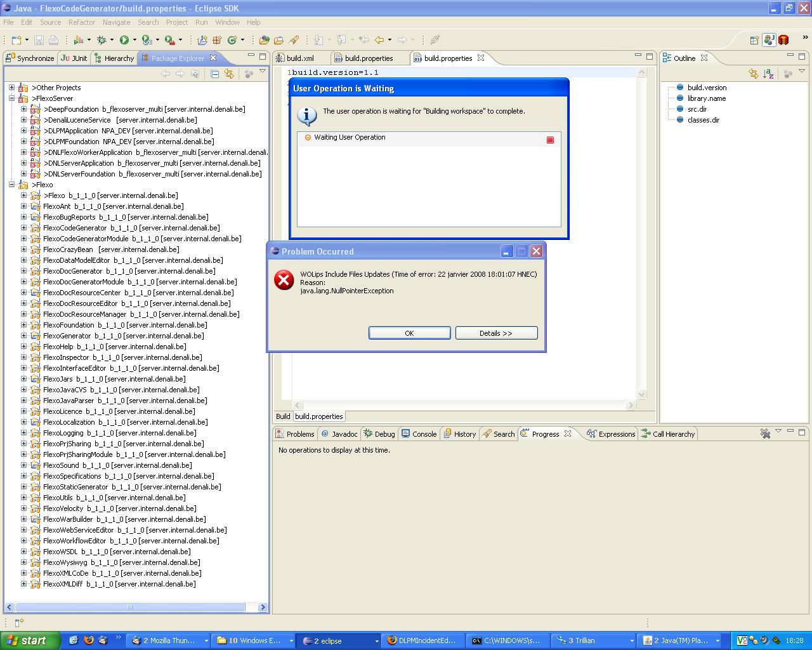812x650 pixels.
Task: Toggle Link with Editor in Outline
Action: point(754,74)
